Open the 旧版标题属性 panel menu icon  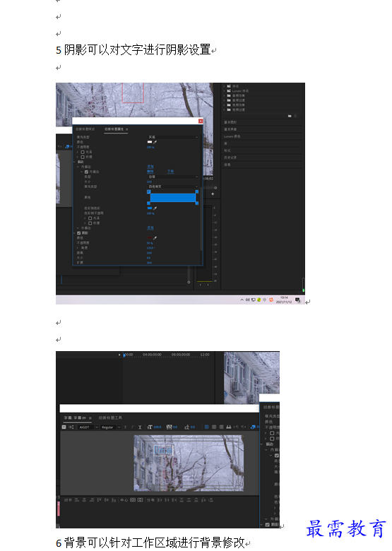click(x=127, y=129)
